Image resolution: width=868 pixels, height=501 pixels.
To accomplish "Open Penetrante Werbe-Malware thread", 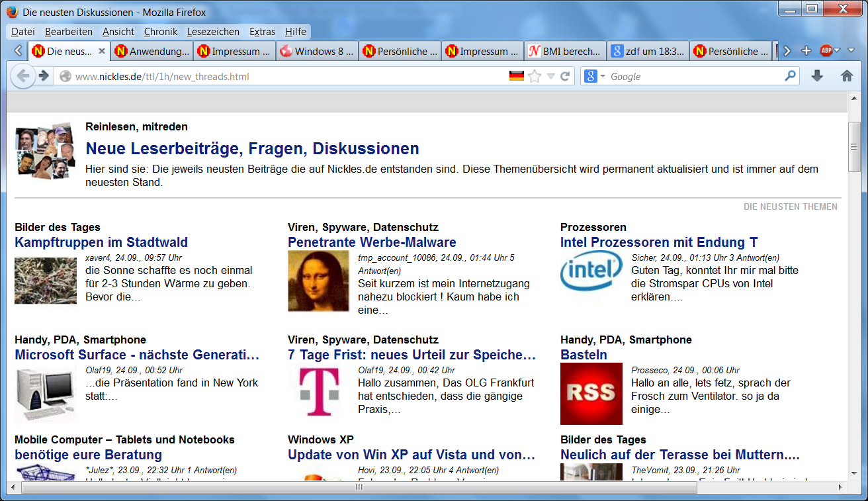I will tap(372, 242).
